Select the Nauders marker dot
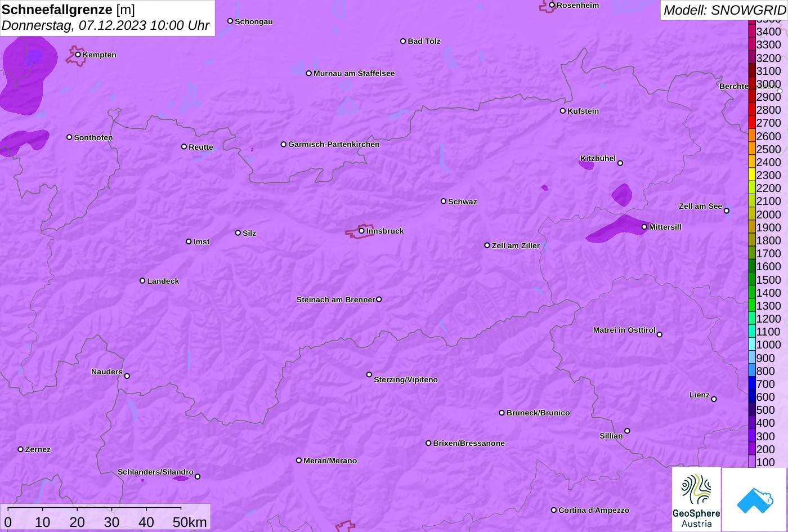Screen dimensions: 788x532 tap(127, 376)
